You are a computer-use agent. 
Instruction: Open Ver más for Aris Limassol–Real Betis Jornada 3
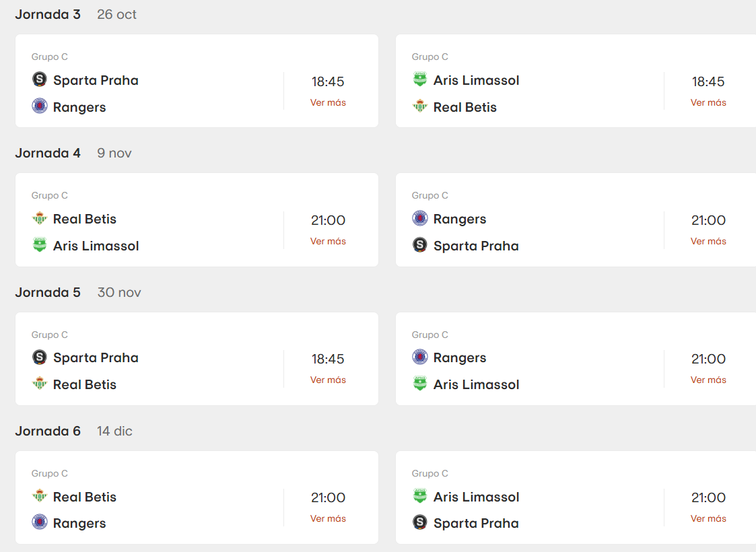(708, 102)
